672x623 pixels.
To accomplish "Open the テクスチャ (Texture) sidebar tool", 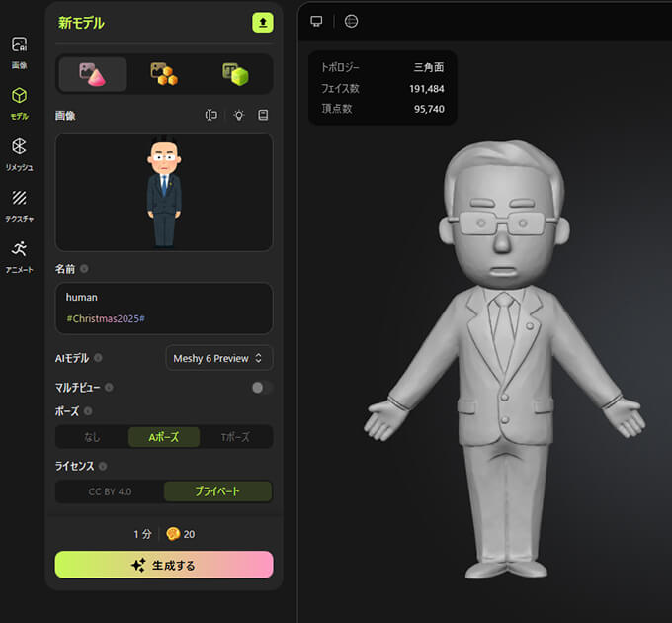I will pyautogui.click(x=19, y=205).
